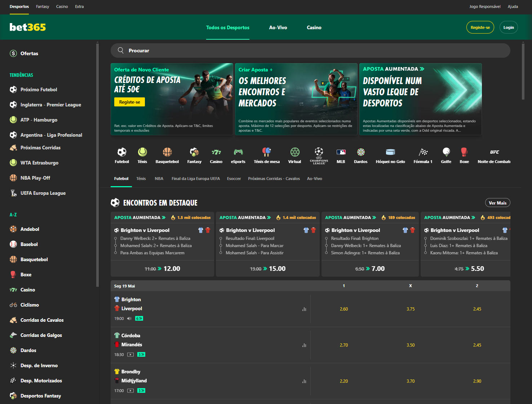Select Brighton win odds 2.60

(344, 309)
